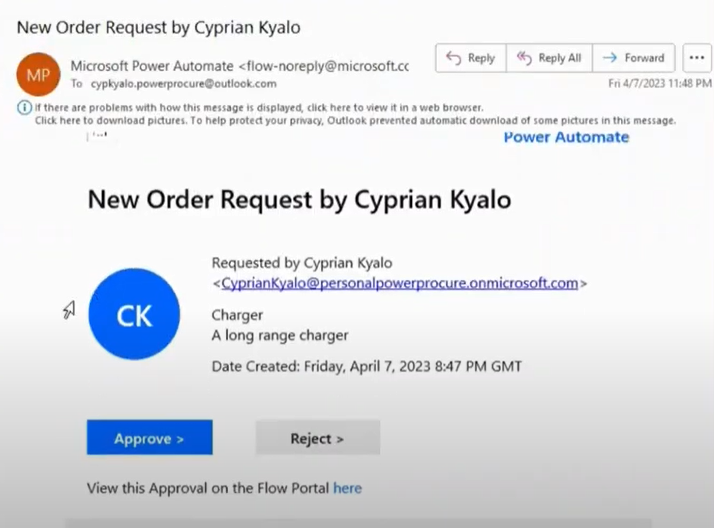
Task: Click the download pictures info message
Action: point(355,121)
